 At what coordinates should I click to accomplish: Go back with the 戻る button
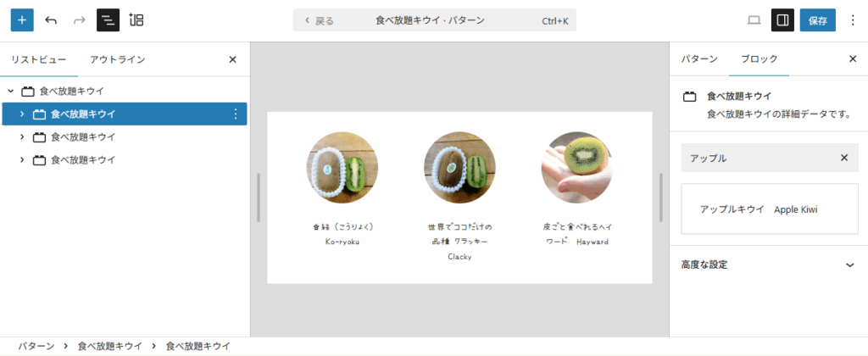[x=320, y=21]
